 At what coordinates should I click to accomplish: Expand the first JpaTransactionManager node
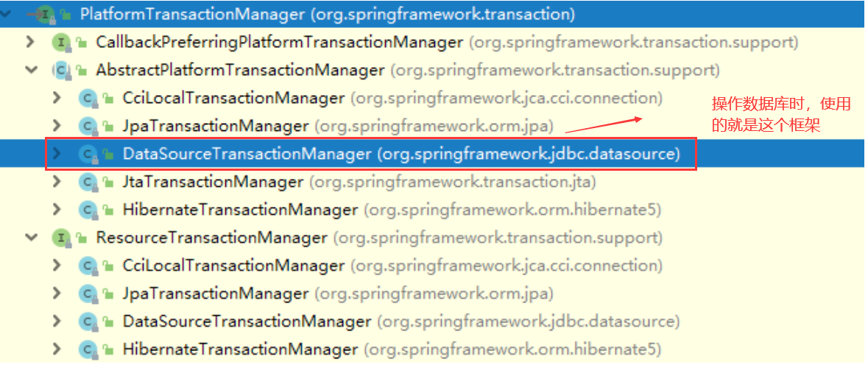point(57,126)
